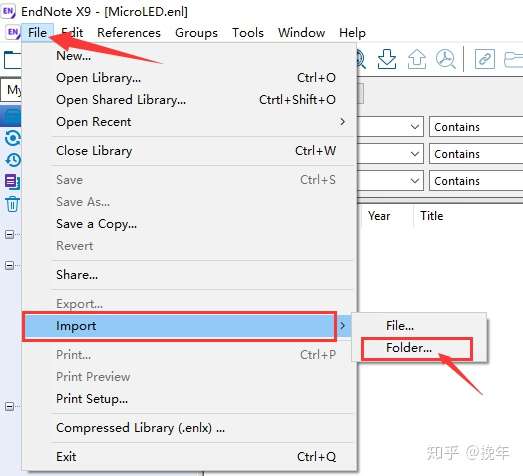Click the Find Full Text PDF search icon

pos(446,59)
